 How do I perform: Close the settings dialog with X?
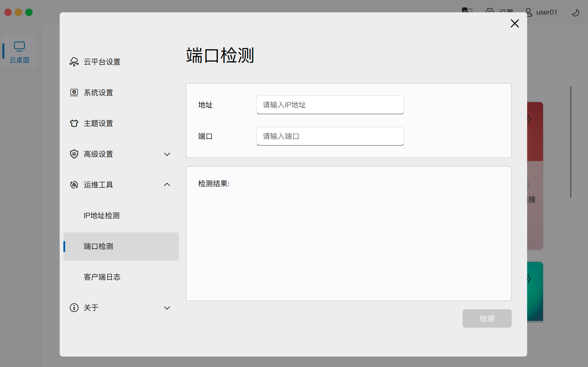[x=514, y=23]
